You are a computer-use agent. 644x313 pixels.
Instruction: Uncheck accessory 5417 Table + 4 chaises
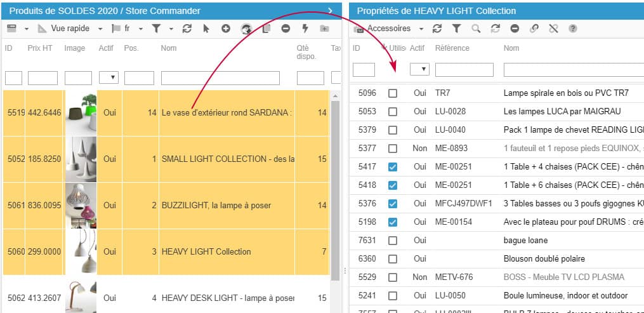tap(393, 167)
